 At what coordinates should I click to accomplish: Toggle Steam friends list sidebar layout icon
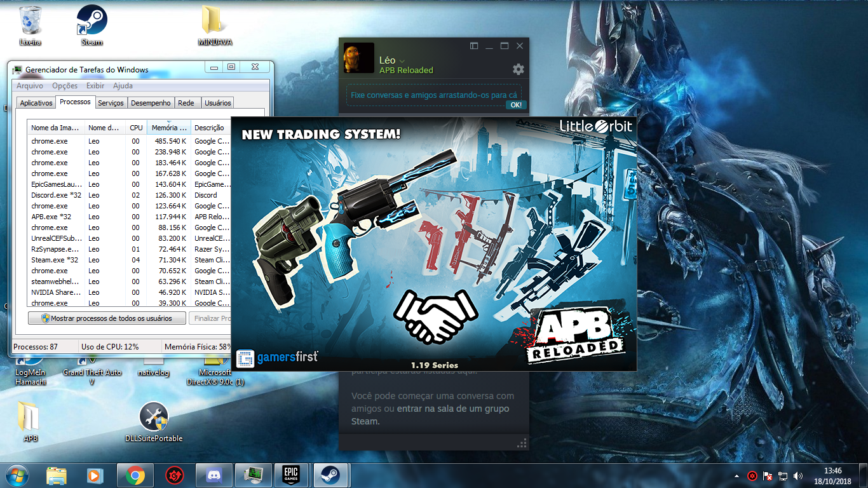474,46
